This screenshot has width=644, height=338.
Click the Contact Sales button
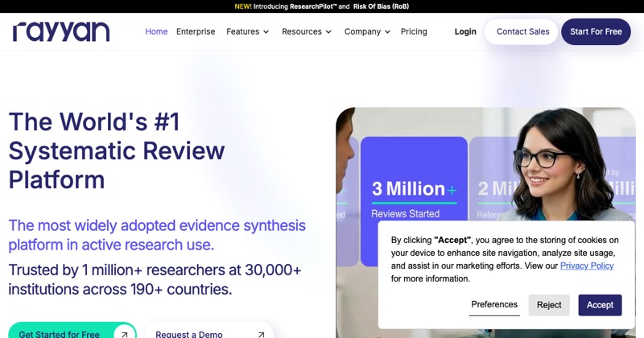click(x=521, y=31)
